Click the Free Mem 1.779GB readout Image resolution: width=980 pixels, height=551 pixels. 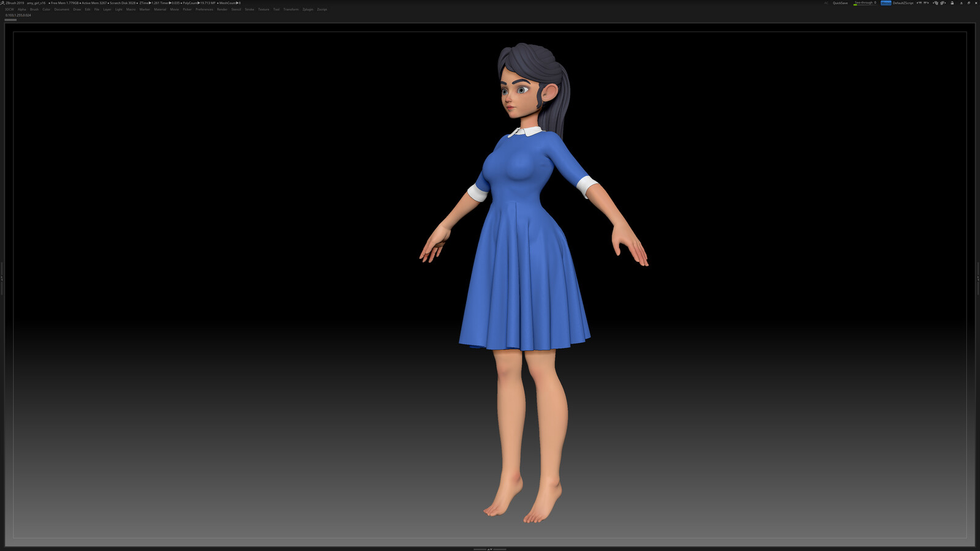(64, 3)
